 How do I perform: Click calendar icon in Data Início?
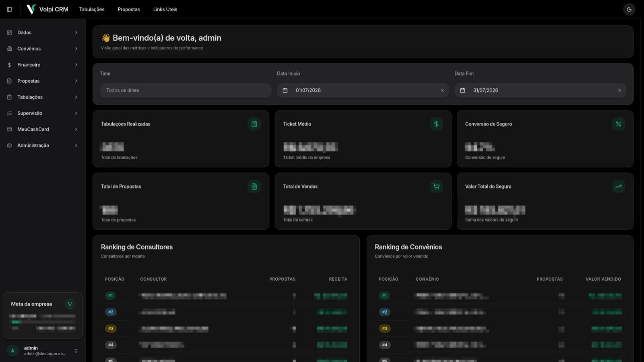pyautogui.click(x=285, y=90)
